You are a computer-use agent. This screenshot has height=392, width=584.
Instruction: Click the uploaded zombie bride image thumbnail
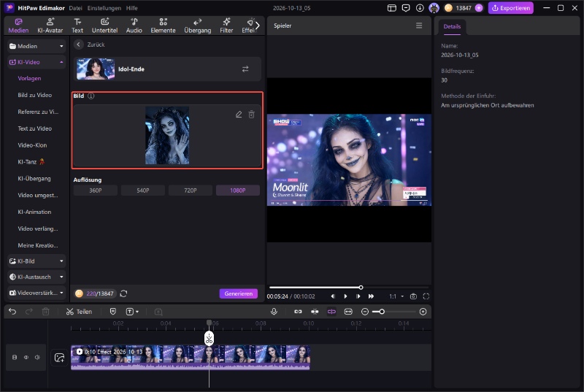click(x=167, y=135)
